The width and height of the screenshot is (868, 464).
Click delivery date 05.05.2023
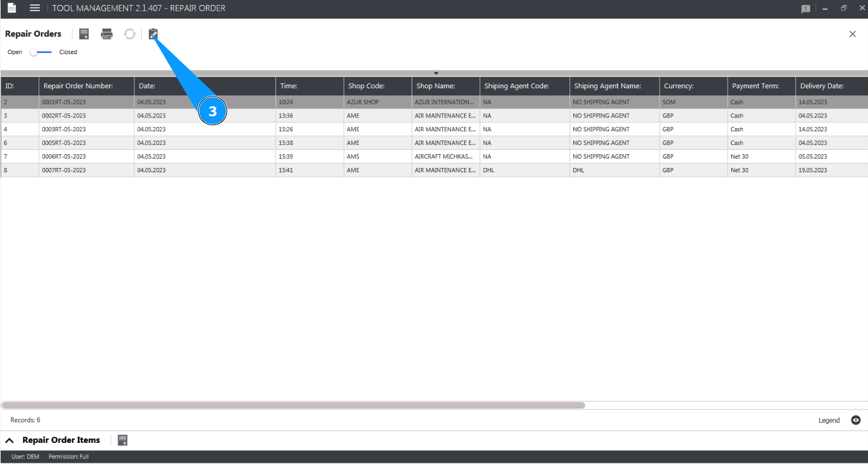[831, 157]
